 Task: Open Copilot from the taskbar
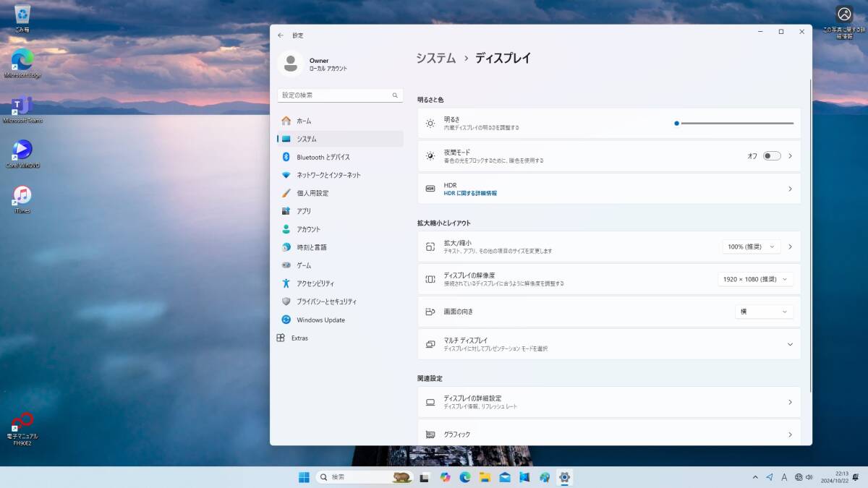[445, 477]
